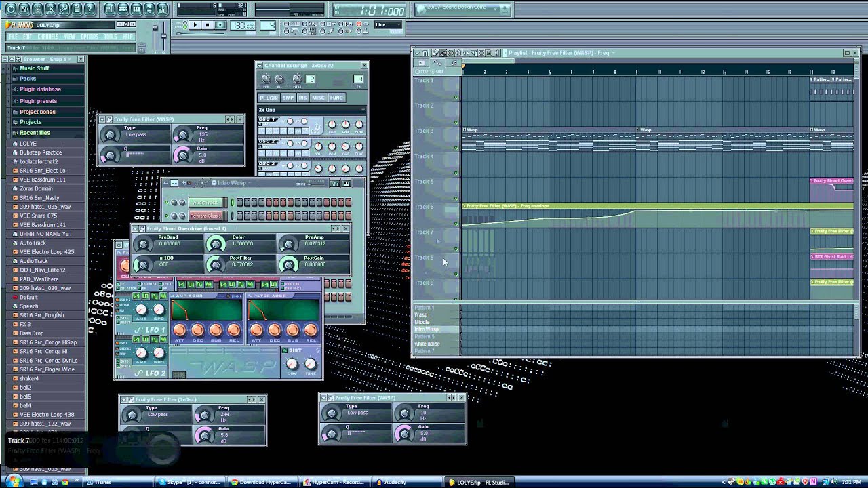This screenshot has width=868, height=488.
Task: Open the Playlist window options menu arrow
Action: point(417,52)
